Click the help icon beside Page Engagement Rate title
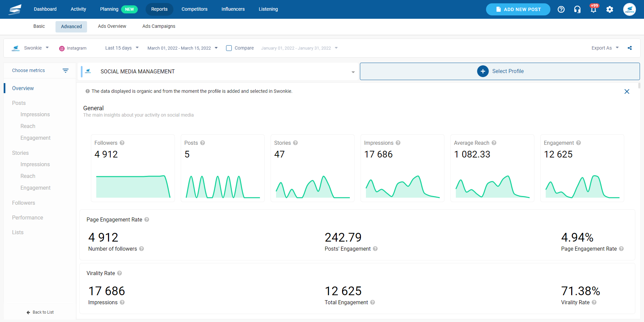Screen dimensions: 644x322 [x=147, y=219]
